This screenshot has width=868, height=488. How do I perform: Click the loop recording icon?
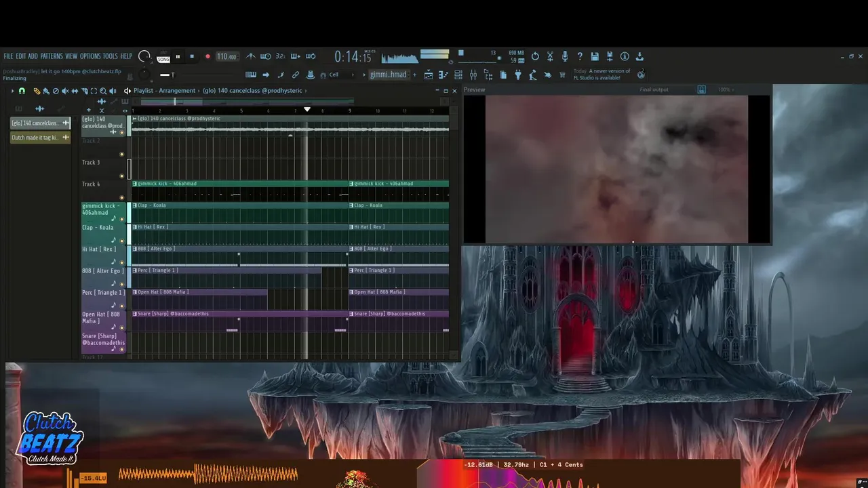coord(311,56)
